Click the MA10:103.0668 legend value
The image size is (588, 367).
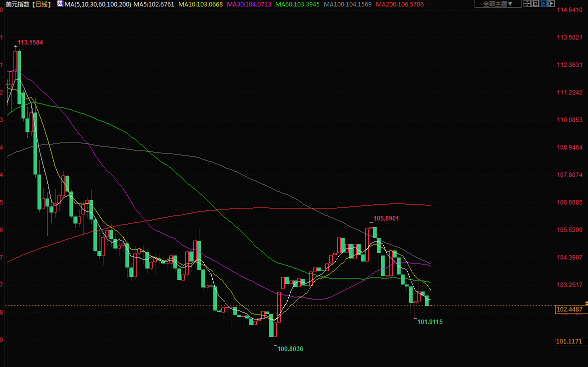tap(201, 4)
